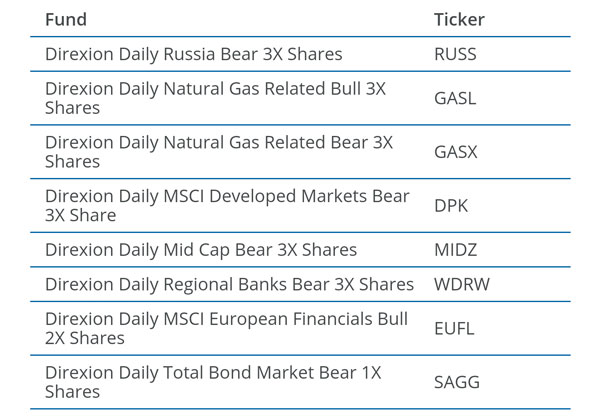Image resolution: width=600 pixels, height=418 pixels.
Task: Click the GASX ticker symbol
Action: coord(456,152)
